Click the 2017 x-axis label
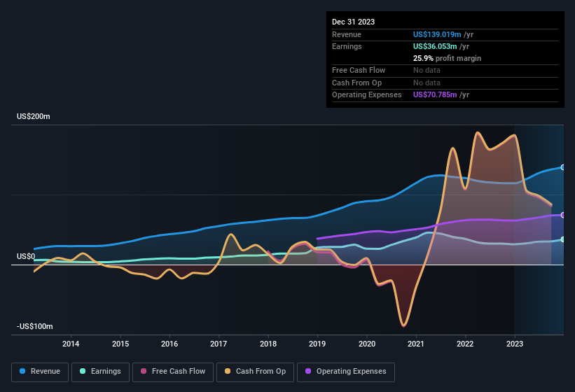575x392 pixels. click(x=219, y=344)
